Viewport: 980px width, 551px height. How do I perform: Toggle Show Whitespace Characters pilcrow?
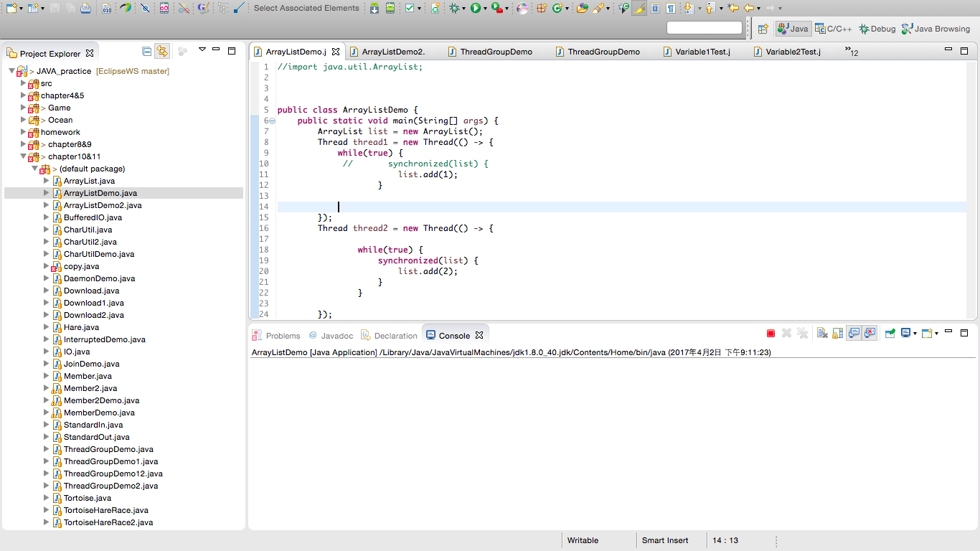click(670, 8)
